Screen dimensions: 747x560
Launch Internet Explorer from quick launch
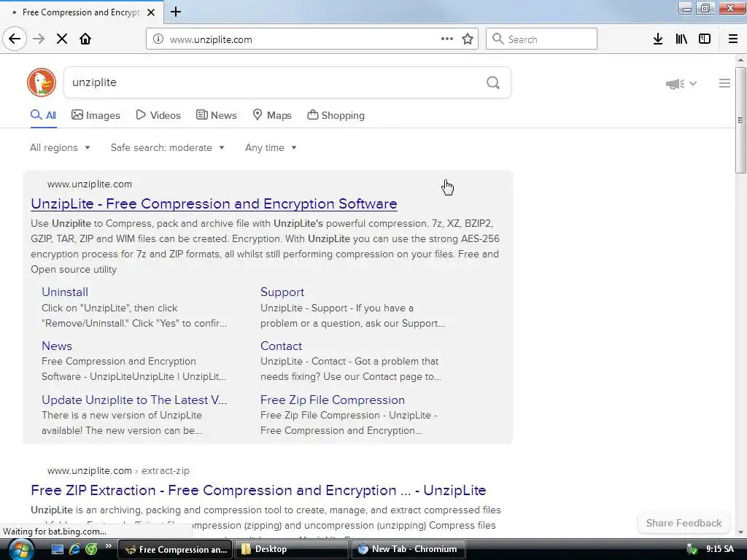(74, 549)
